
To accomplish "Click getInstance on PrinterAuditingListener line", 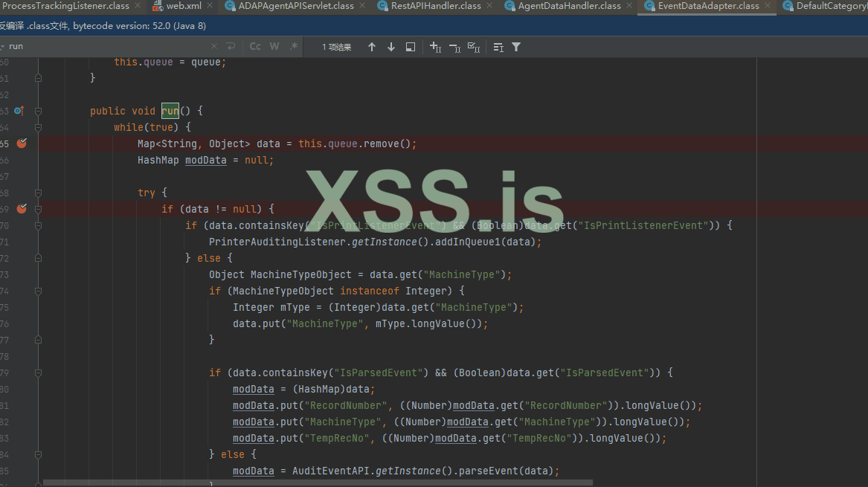I will click(385, 242).
